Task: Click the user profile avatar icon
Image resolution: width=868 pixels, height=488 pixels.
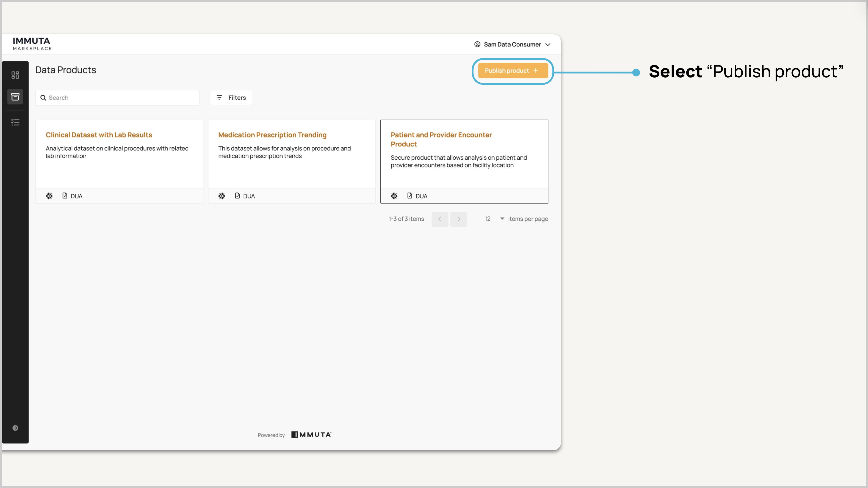Action: pyautogui.click(x=477, y=44)
